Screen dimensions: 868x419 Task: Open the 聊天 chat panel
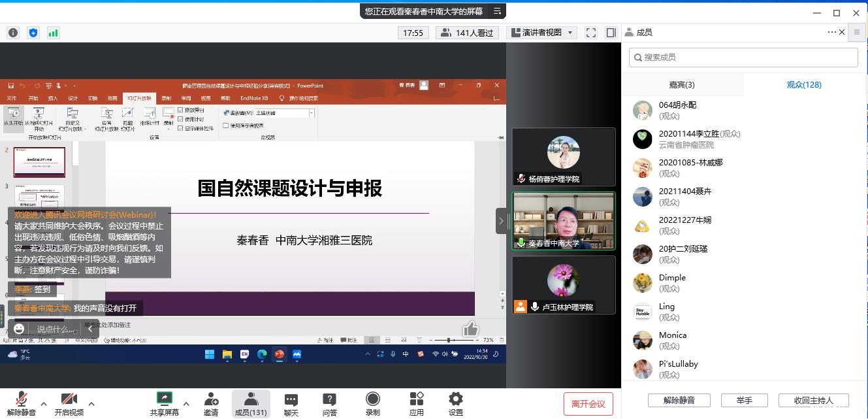pos(291,403)
